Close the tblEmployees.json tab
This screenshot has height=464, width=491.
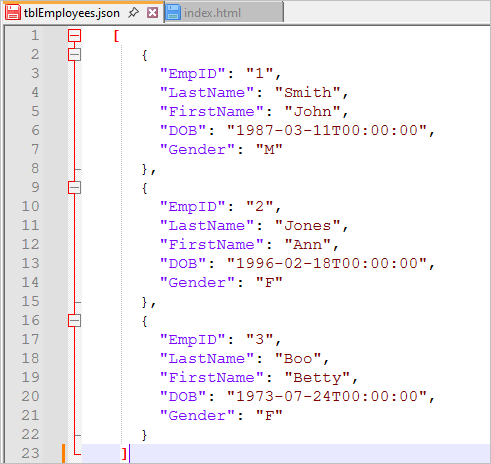tap(153, 13)
